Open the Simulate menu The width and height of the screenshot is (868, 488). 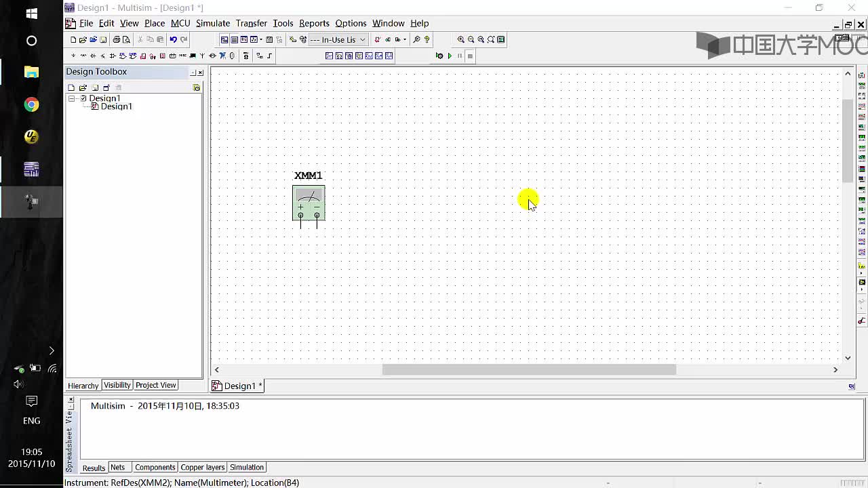tap(213, 23)
